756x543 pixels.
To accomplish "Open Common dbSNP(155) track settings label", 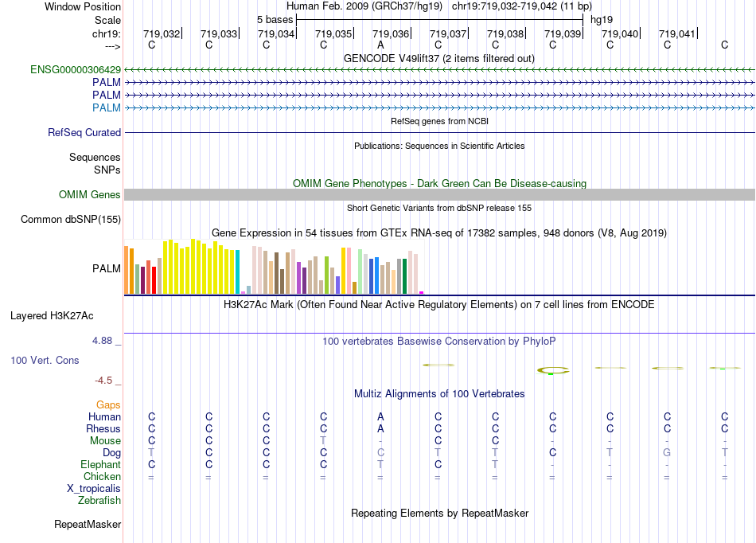I will pyautogui.click(x=71, y=219).
